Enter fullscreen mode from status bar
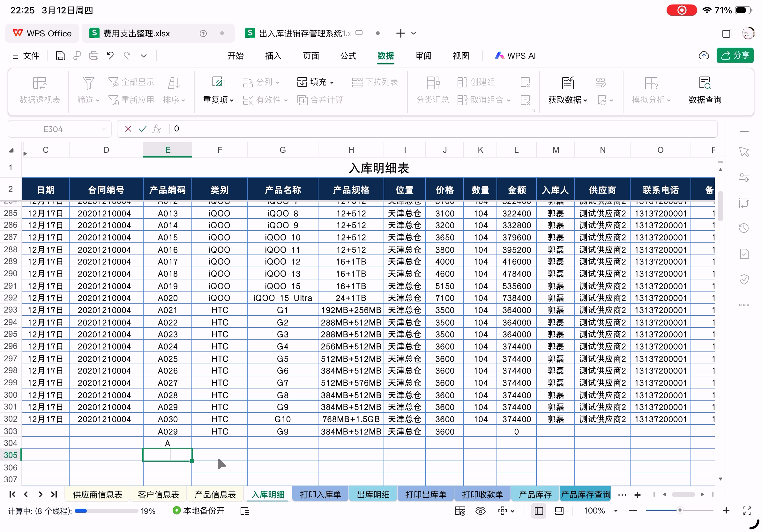This screenshot has width=762, height=532. (x=747, y=511)
